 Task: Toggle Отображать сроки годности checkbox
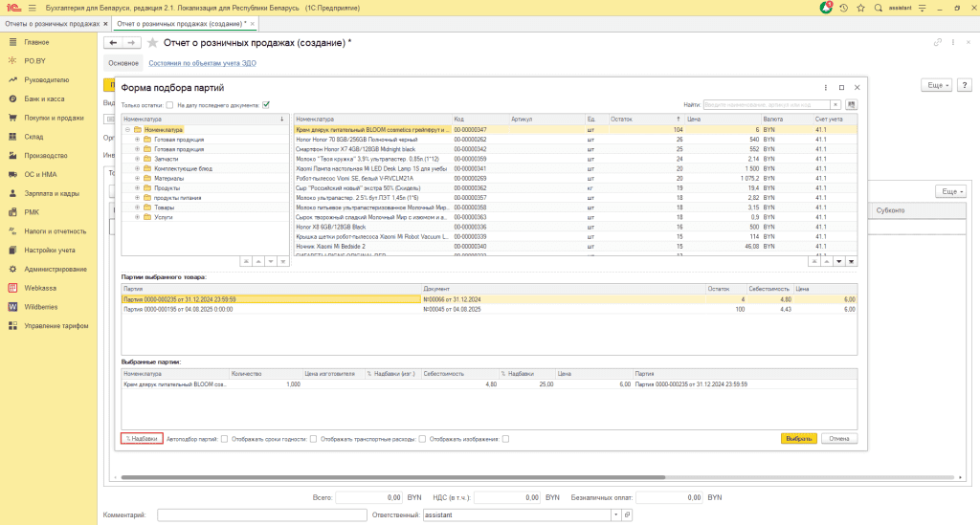pyautogui.click(x=313, y=439)
